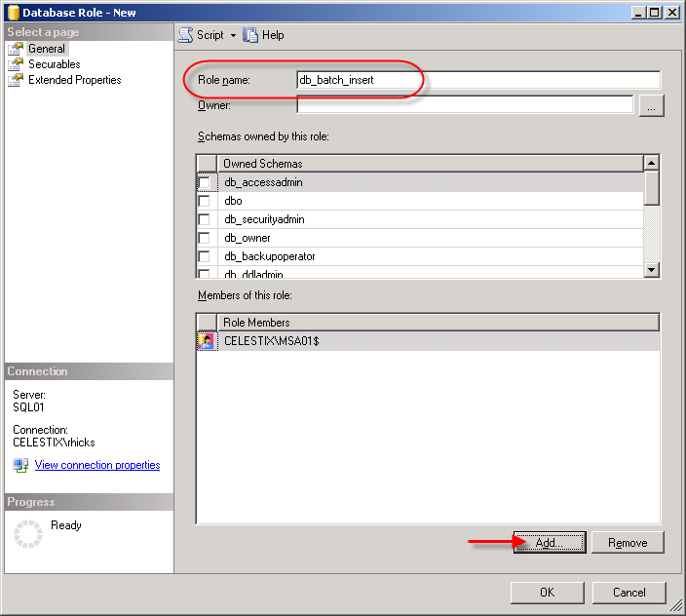686x616 pixels.
Task: Open the Extended Properties page
Action: click(74, 80)
